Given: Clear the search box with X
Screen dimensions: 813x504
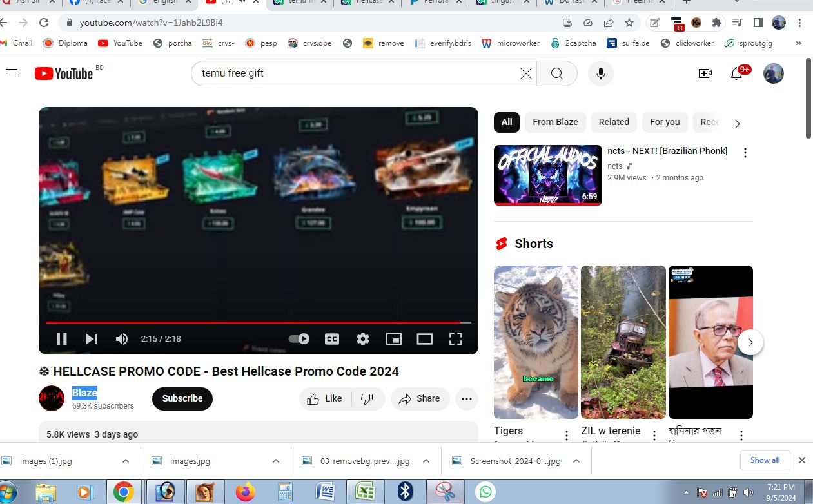Looking at the screenshot, I should pyautogui.click(x=526, y=73).
